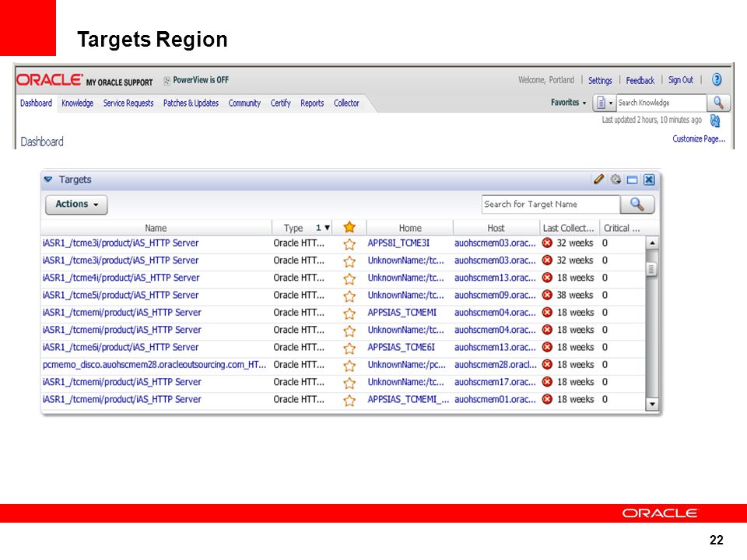The height and width of the screenshot is (560, 747).
Task: Click the red error icon in the APPS8I_TCME3I row
Action: (x=547, y=243)
